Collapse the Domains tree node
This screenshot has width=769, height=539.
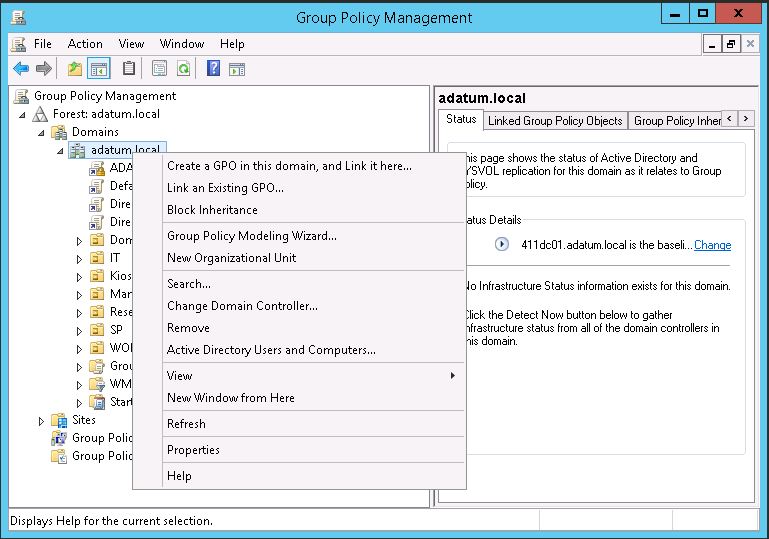(x=41, y=133)
